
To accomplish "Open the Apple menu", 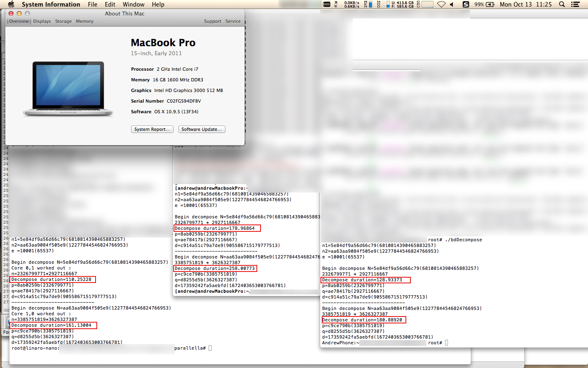I will tap(11, 4).
